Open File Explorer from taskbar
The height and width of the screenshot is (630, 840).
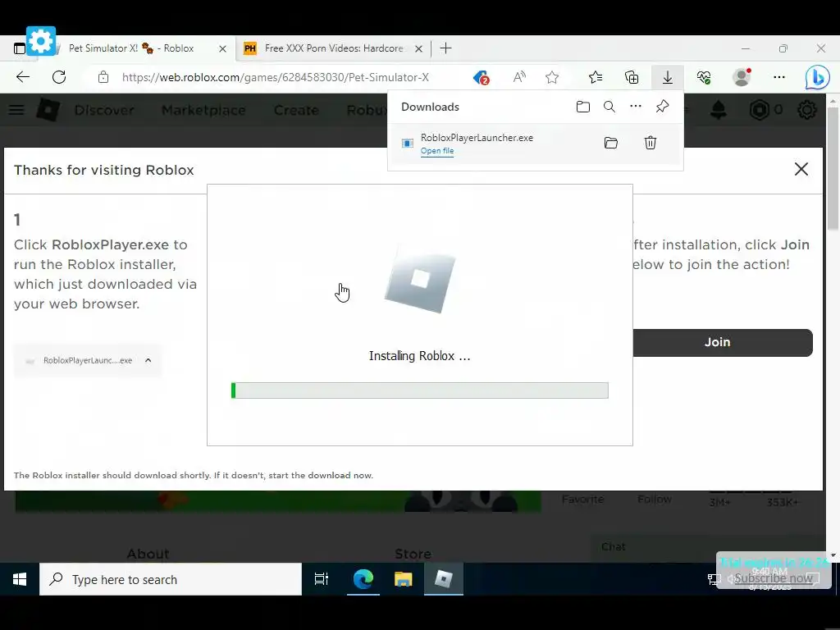point(403,579)
